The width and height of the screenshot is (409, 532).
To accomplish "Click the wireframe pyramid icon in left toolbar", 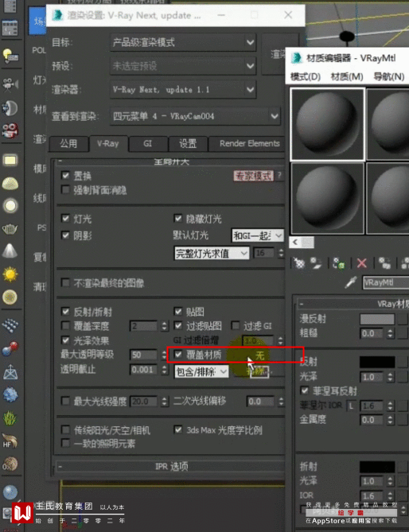I will pyautogui.click(x=10, y=372).
